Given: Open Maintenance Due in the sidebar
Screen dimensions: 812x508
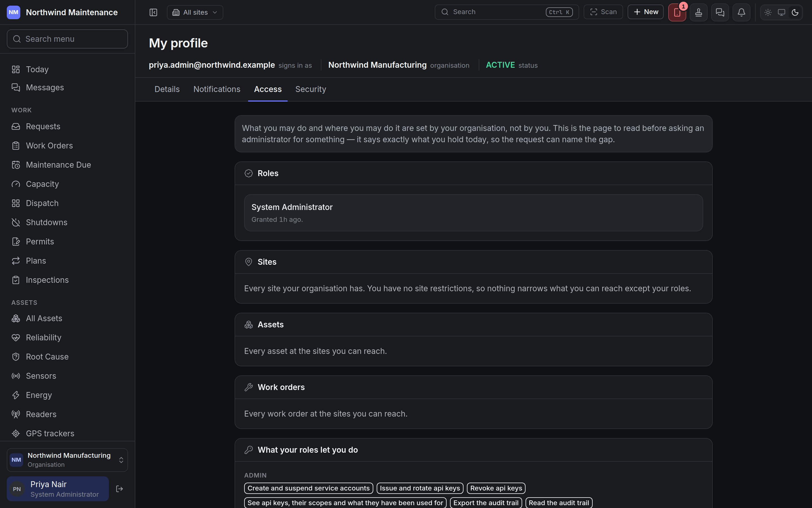Looking at the screenshot, I should (67, 165).
